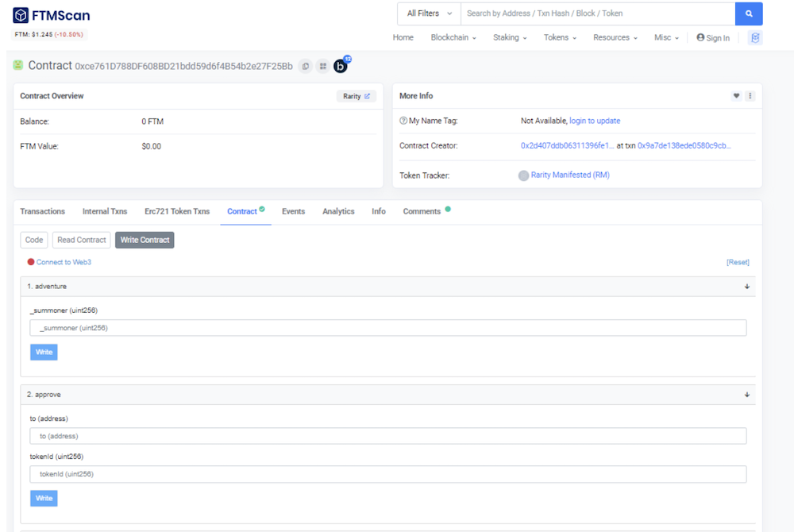Focus the _summoner (uint256) input field
This screenshot has width=794, height=532.
point(388,328)
